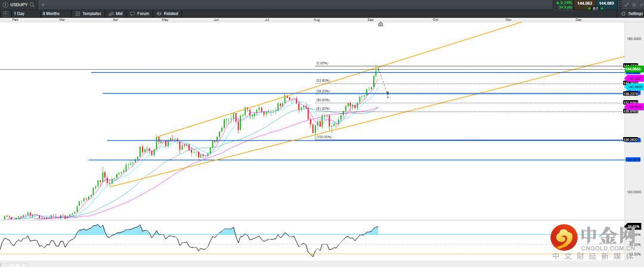The width and height of the screenshot is (644, 267).
Task: Show Related instruments
Action: click(168, 13)
